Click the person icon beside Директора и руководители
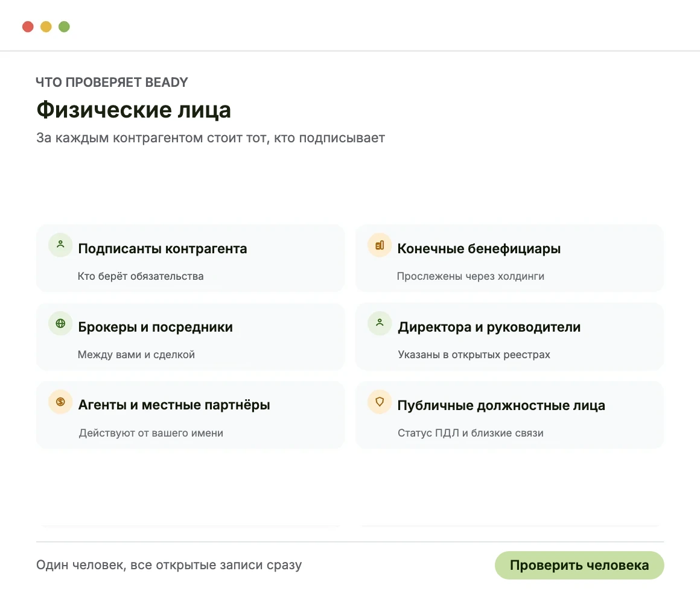This screenshot has width=700, height=603. [380, 323]
